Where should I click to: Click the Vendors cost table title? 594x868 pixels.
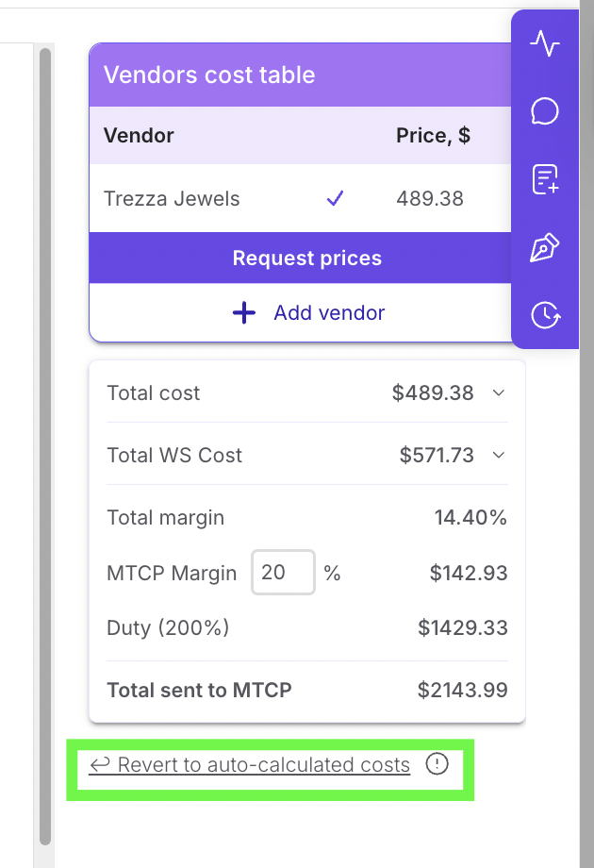pos(209,75)
